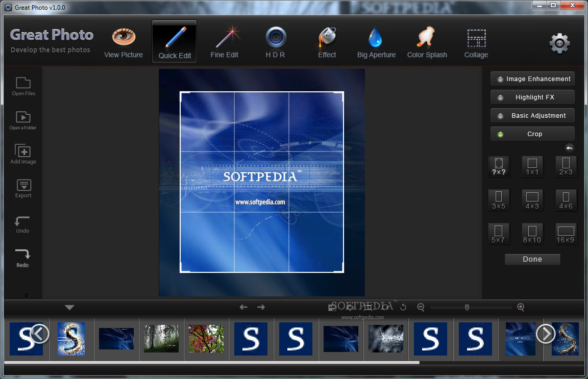The height and width of the screenshot is (379, 588).
Task: Select the free ?x? crop ratio
Action: [499, 167]
